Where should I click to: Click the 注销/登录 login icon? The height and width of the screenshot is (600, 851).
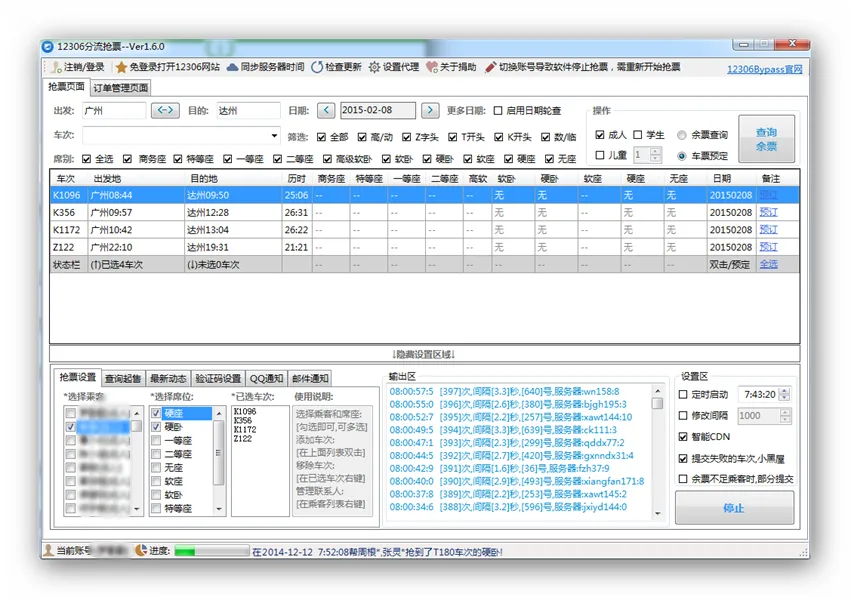point(56,68)
